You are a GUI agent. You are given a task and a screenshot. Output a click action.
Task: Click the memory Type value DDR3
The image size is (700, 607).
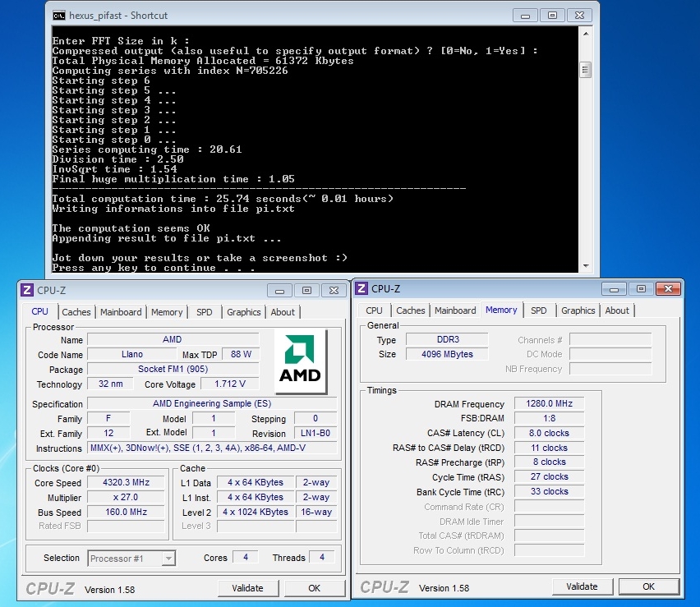tap(447, 339)
